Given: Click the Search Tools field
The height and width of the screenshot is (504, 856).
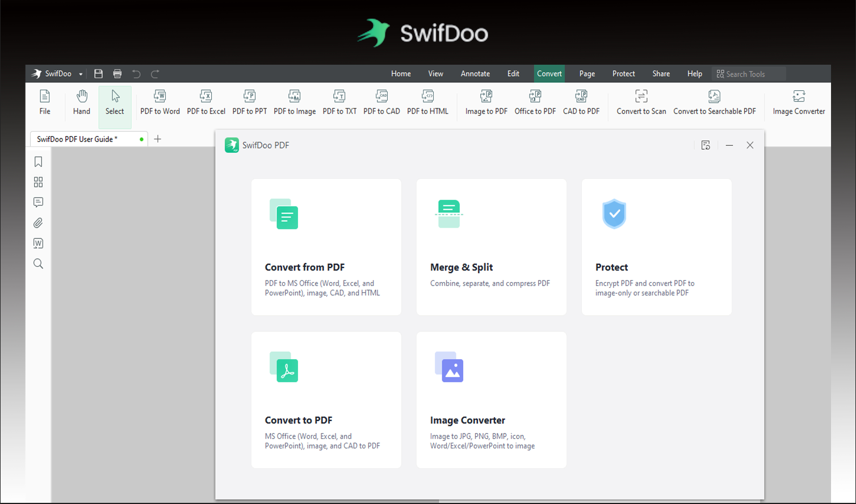Looking at the screenshot, I should tap(749, 74).
